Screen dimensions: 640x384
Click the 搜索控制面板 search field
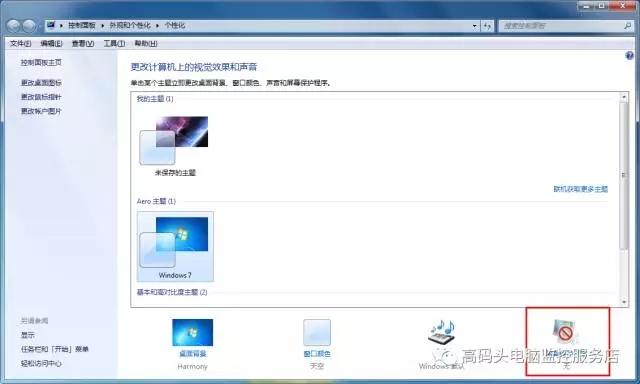560,26
